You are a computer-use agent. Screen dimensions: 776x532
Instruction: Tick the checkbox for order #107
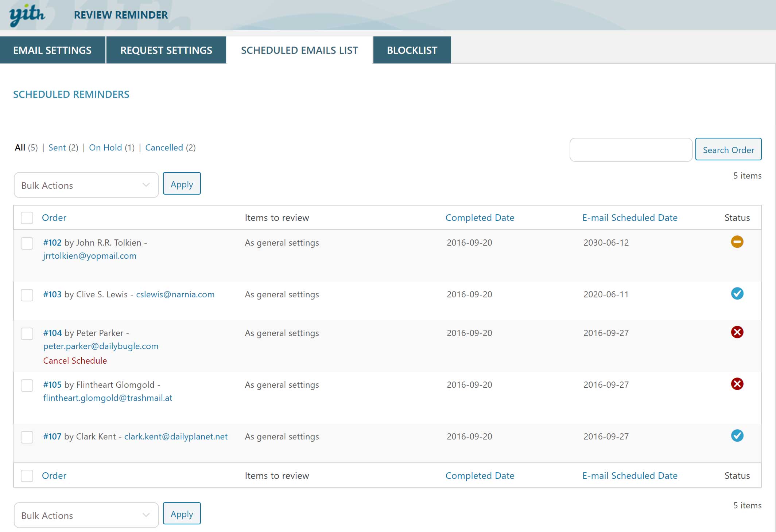tap(27, 437)
